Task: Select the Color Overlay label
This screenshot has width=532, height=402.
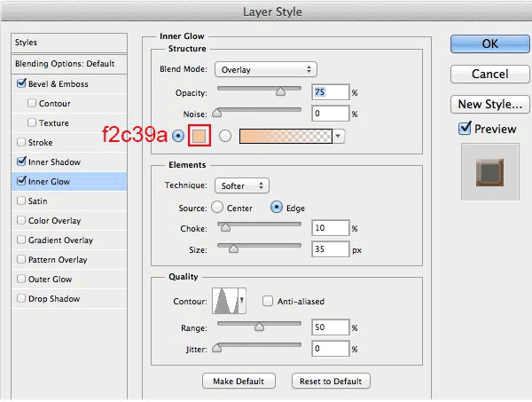Action: 54,221
